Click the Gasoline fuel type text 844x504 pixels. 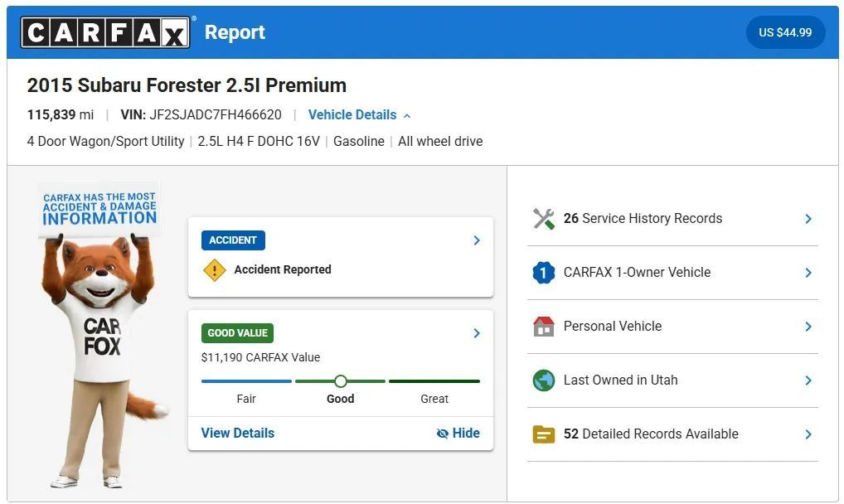(358, 141)
